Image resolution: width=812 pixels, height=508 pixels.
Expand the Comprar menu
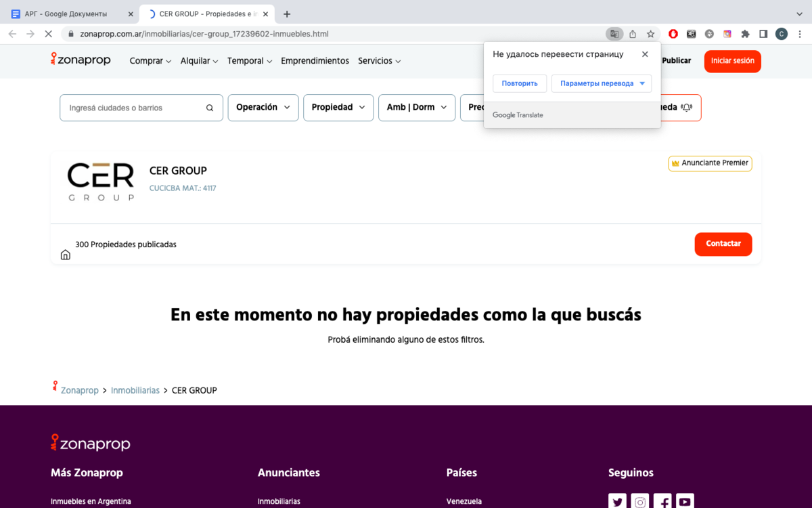(x=150, y=61)
